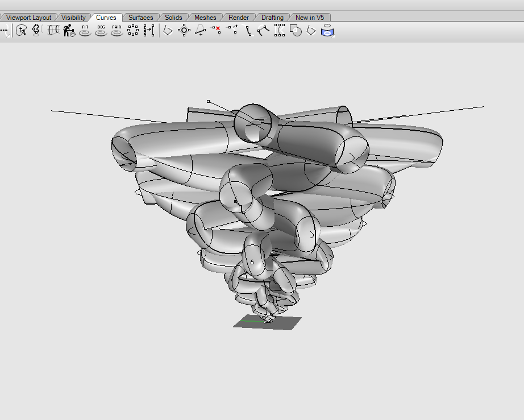The image size is (524, 420).
Task: Click the wireframe cylinder curve icon
Action: point(53,30)
